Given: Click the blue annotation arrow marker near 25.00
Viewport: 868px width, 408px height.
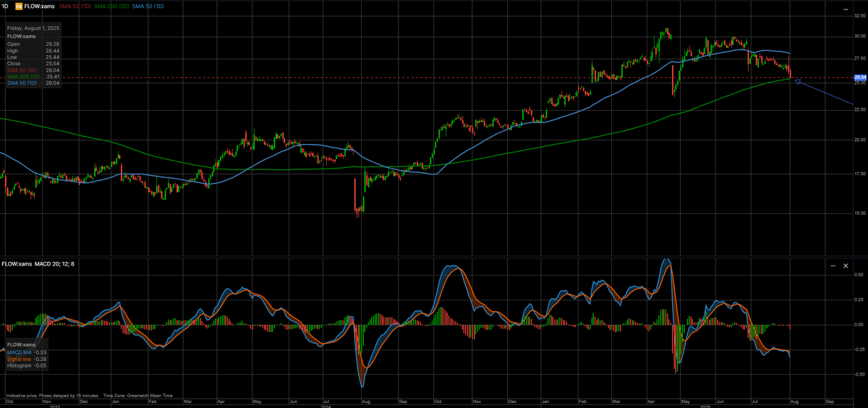Looking at the screenshot, I should [x=798, y=82].
